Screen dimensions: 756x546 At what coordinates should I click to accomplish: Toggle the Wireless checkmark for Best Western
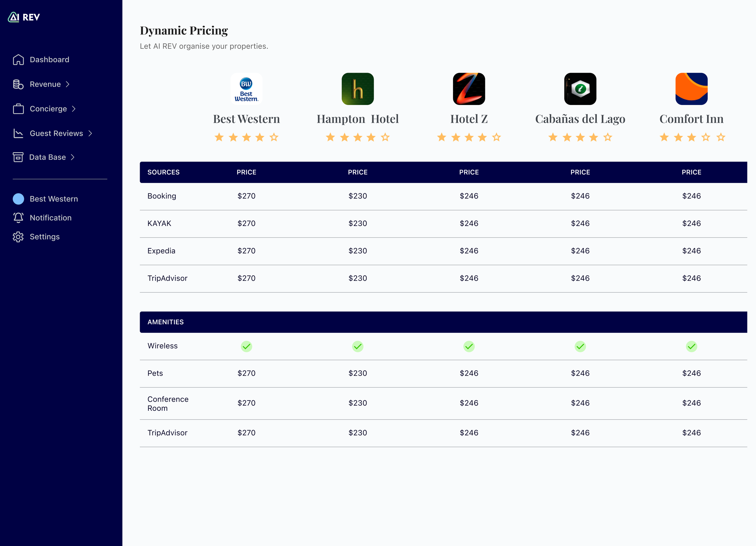point(246,347)
